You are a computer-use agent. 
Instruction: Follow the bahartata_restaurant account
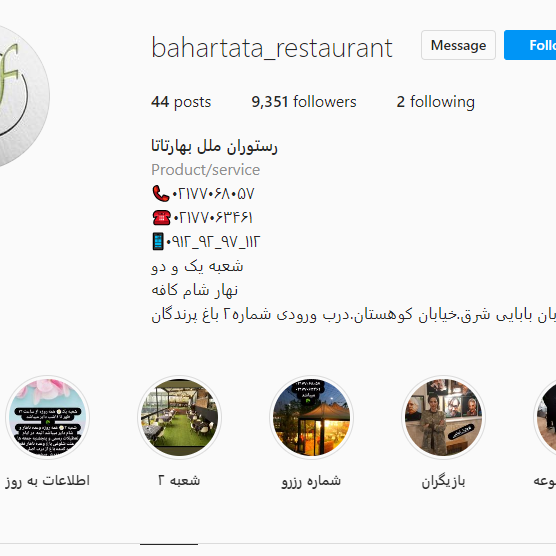pos(530,45)
